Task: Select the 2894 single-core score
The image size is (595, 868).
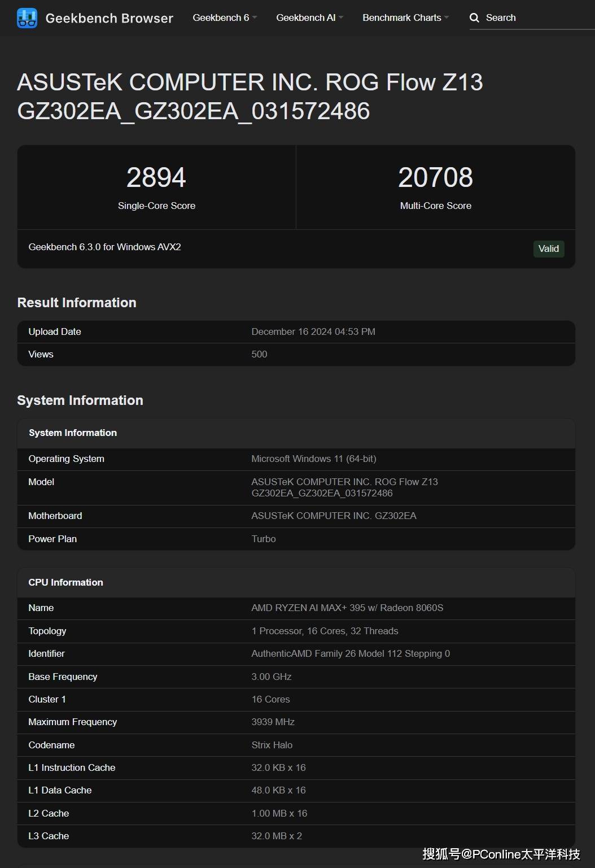Action: pyautogui.click(x=156, y=177)
